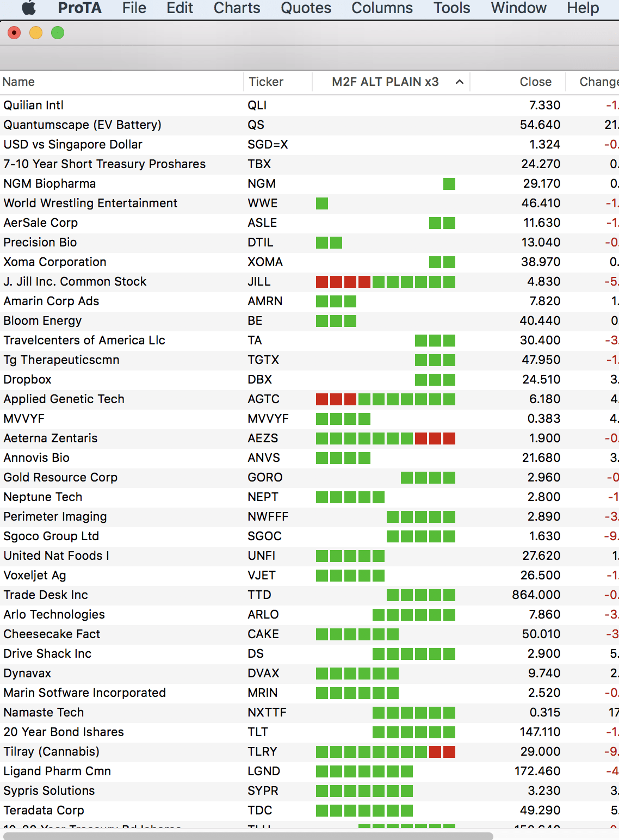
Task: Click the Dropbox name
Action: tap(27, 380)
